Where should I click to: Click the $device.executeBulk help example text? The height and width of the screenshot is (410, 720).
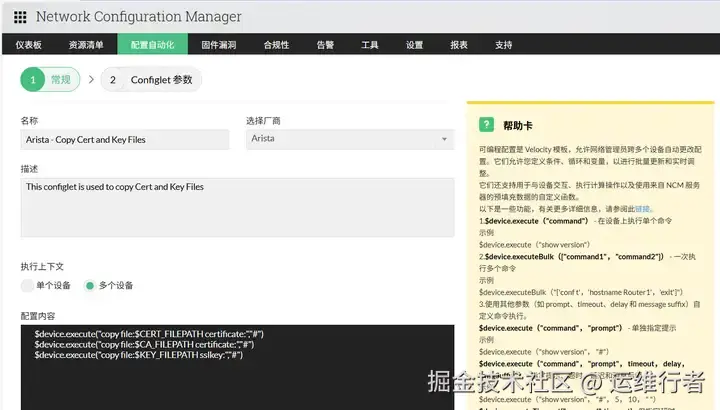point(581,292)
